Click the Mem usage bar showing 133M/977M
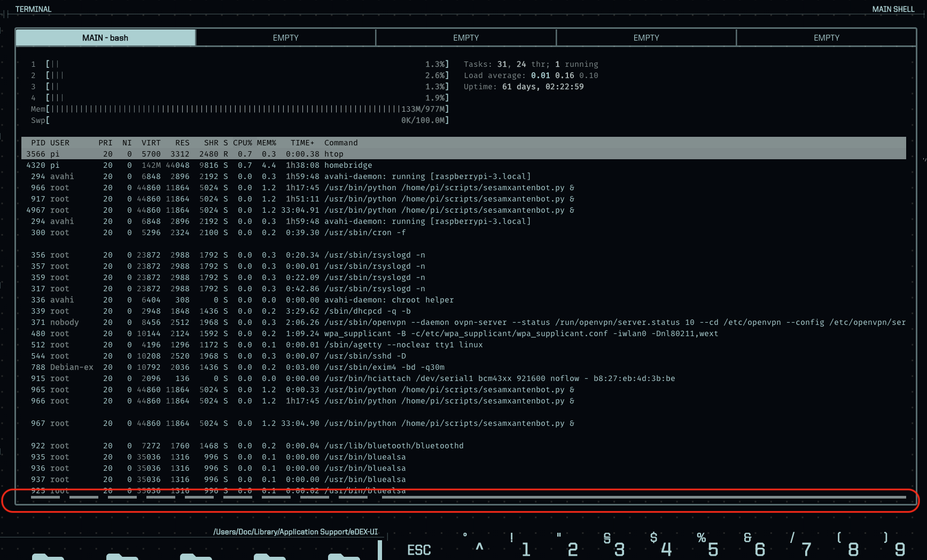 240,109
